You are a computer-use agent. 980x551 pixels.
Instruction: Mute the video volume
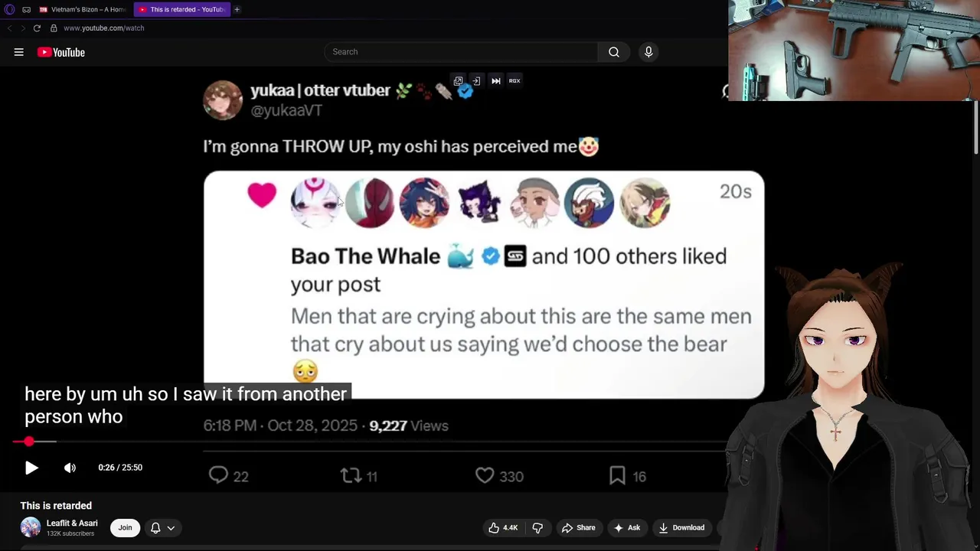click(x=70, y=468)
